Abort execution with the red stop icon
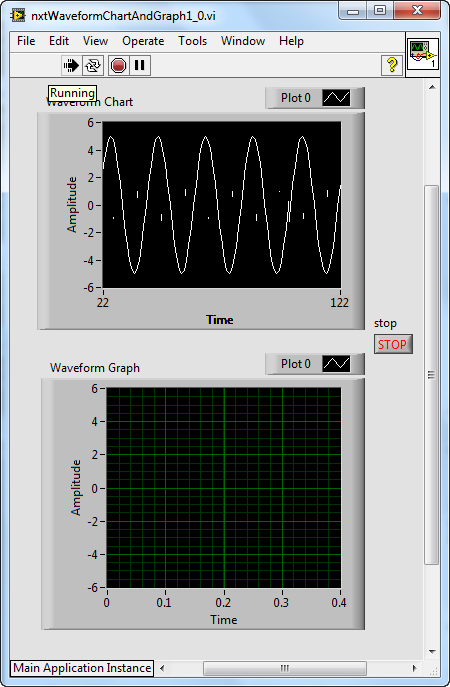 click(x=118, y=65)
